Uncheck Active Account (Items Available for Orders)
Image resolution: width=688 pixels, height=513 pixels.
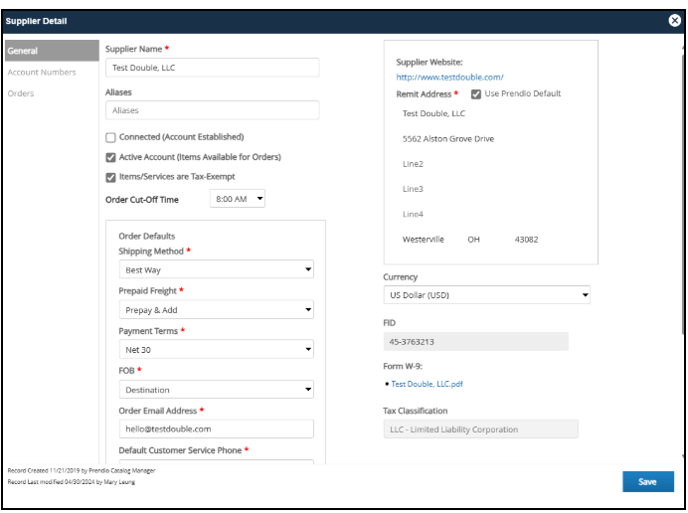click(x=111, y=157)
